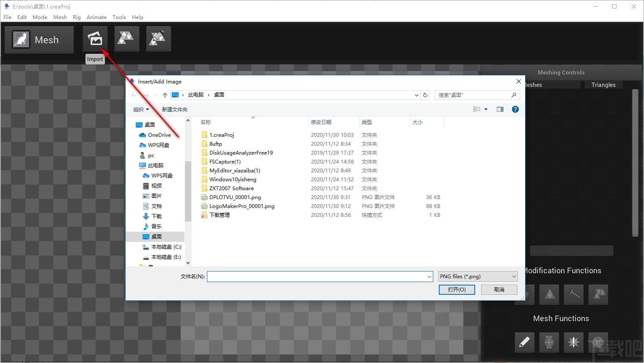This screenshot has width=644, height=363.
Task: Toggle the preview pane button
Action: (500, 109)
